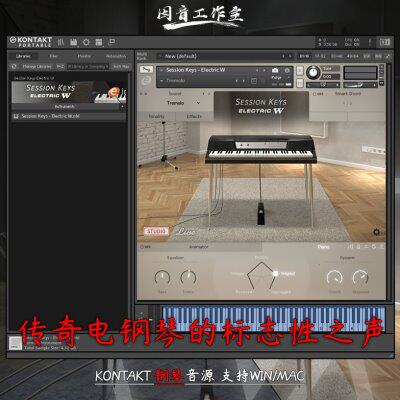Click the first icon right of Piano label
This screenshot has width=400, height=400.
tap(350, 247)
